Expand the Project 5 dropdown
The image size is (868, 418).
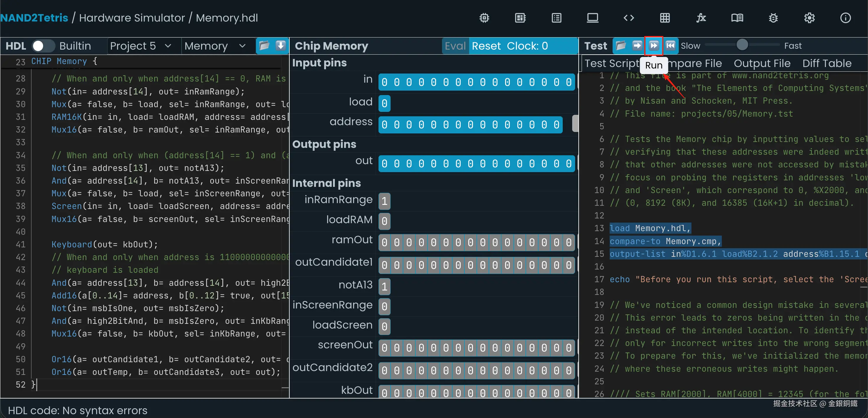pyautogui.click(x=141, y=46)
